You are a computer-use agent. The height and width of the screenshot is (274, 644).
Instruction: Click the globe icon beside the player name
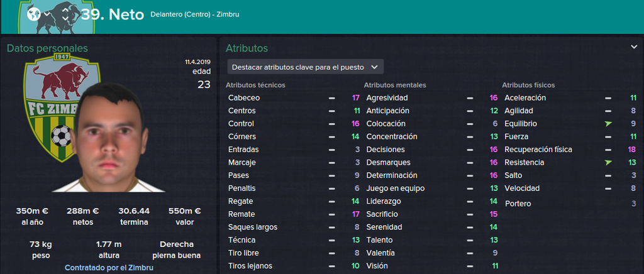[34, 14]
